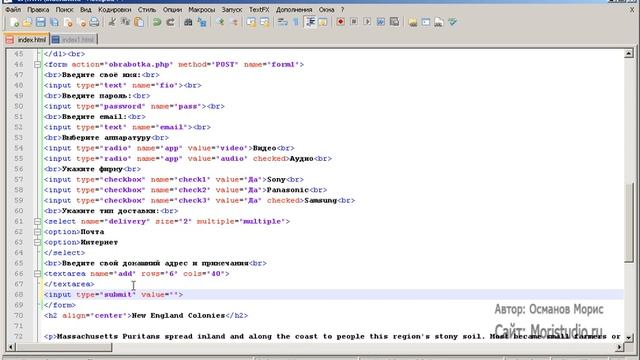This screenshot has width=640, height=360.
Task: Open the Правка menu
Action: pyautogui.click(x=38, y=9)
